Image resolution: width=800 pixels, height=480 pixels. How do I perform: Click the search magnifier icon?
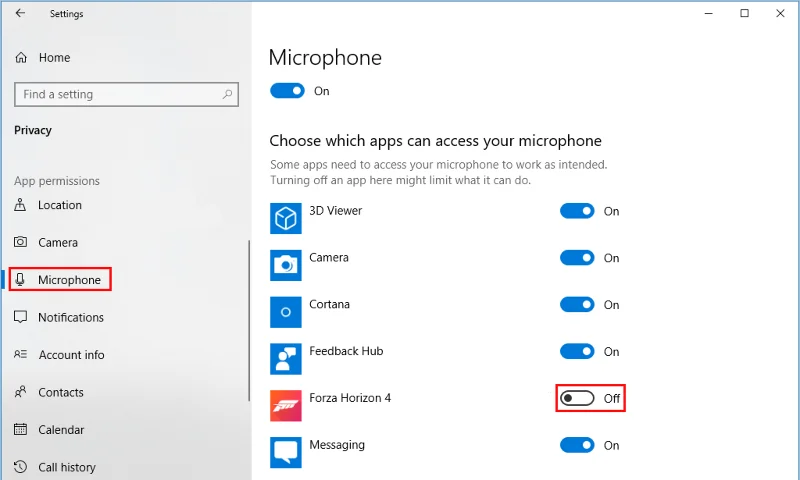[228, 94]
